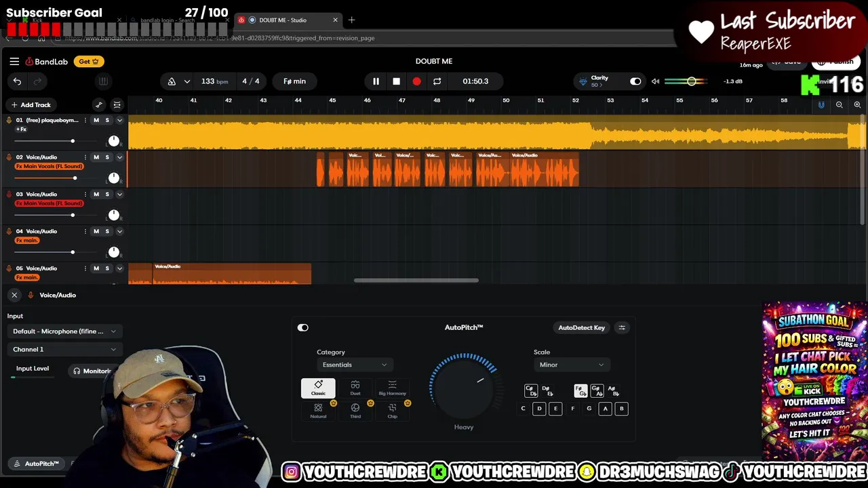Open the Channel 1 dropdown
The height and width of the screenshot is (488, 868).
coord(64,350)
